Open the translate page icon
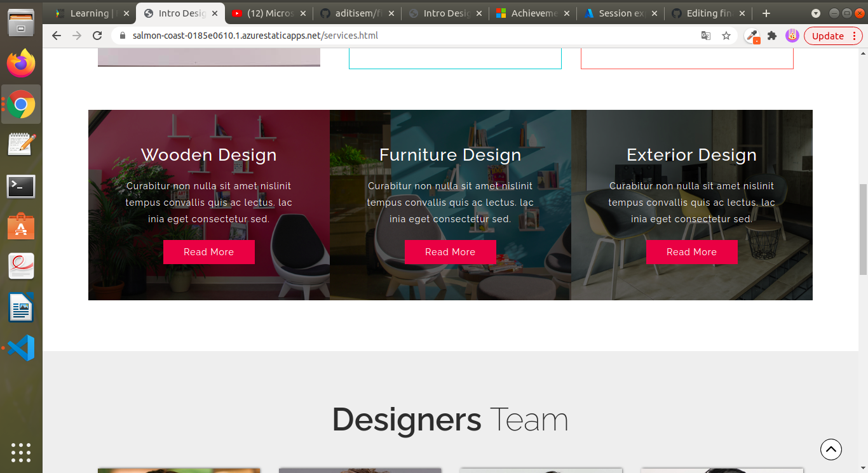 tap(706, 36)
